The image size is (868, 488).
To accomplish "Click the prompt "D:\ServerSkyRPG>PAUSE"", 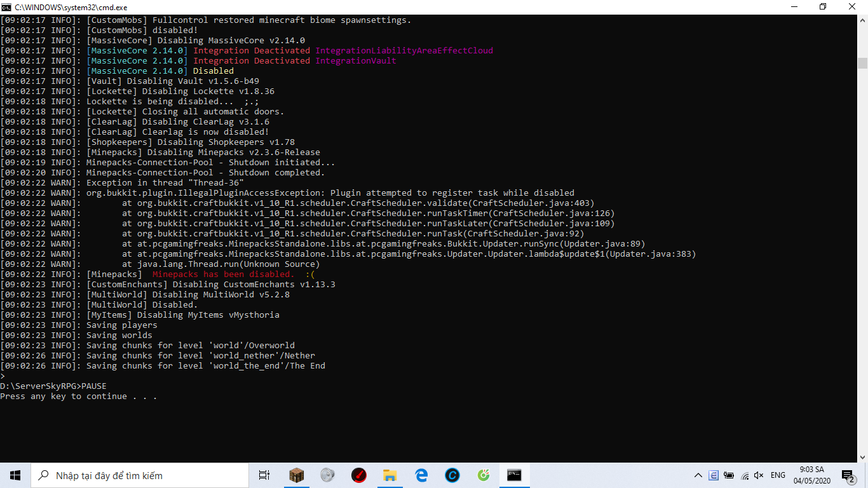I will (53, 386).
